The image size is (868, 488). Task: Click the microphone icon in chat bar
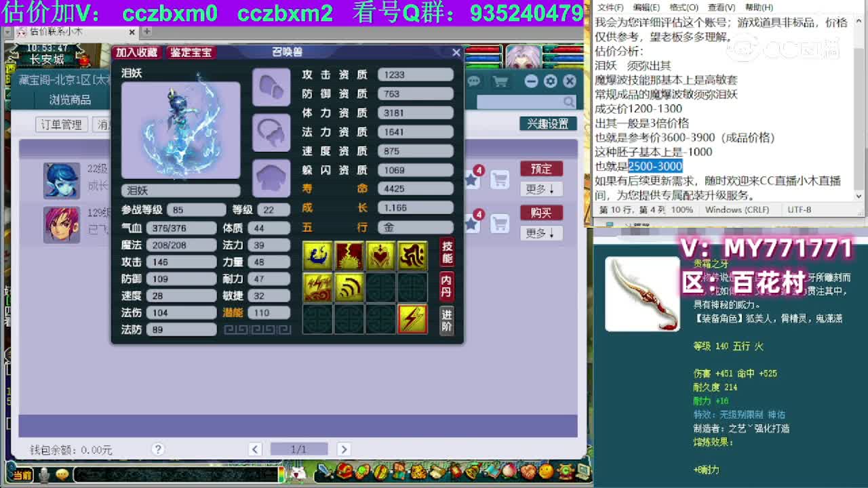tap(45, 475)
